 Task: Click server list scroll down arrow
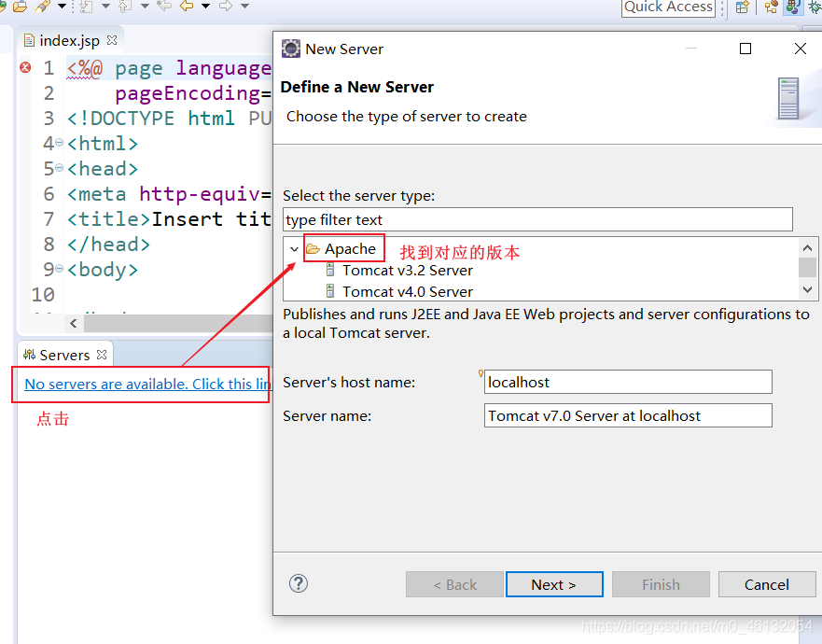pos(807,289)
